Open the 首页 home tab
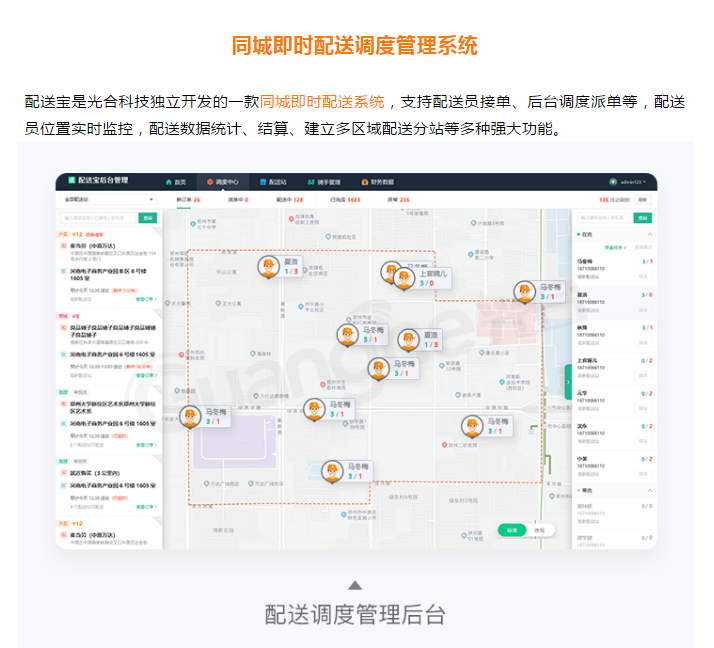The width and height of the screenshot is (714, 648). 176,182
